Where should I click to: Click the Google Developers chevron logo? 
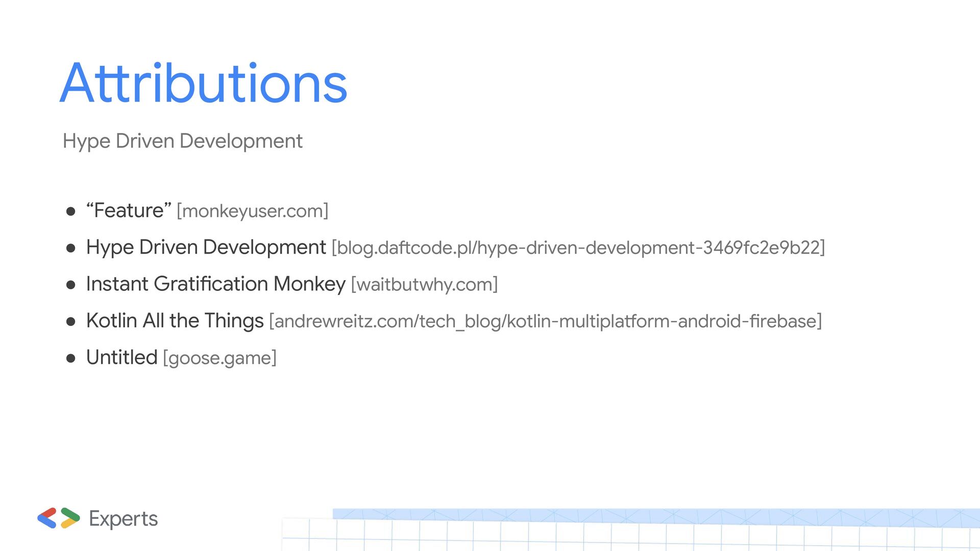[x=59, y=518]
